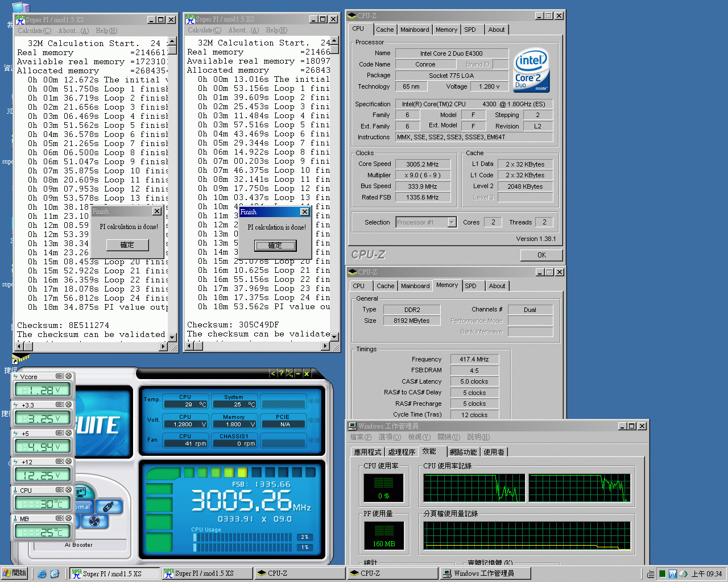Click the left Super PI horizontal scrollbar right arrow
The height and width of the screenshot is (582, 728).
(x=163, y=346)
